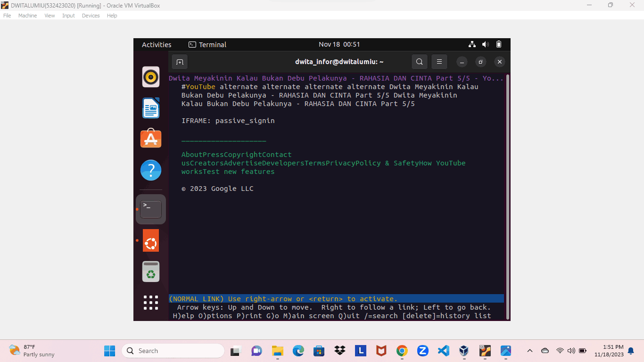This screenshot has height=362, width=644.
Task: Open Rhythmbox from the Ubuntu dock
Action: 151,77
